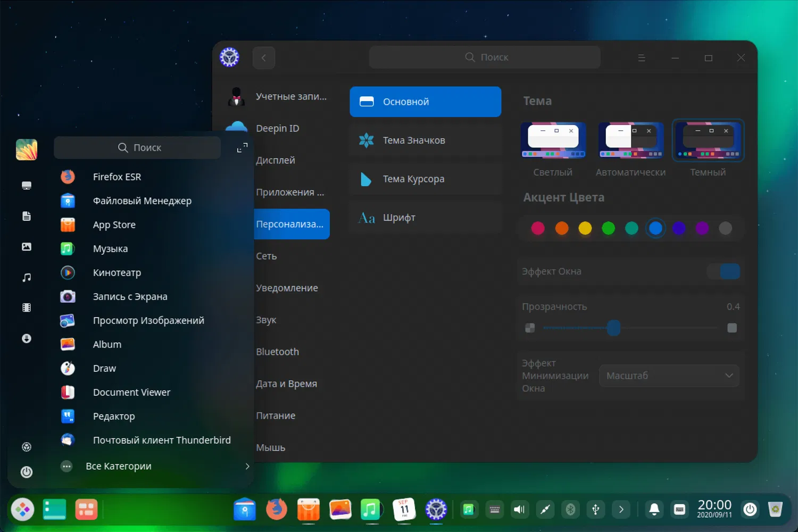Expand Все Категории in the launcher

[x=119, y=466]
